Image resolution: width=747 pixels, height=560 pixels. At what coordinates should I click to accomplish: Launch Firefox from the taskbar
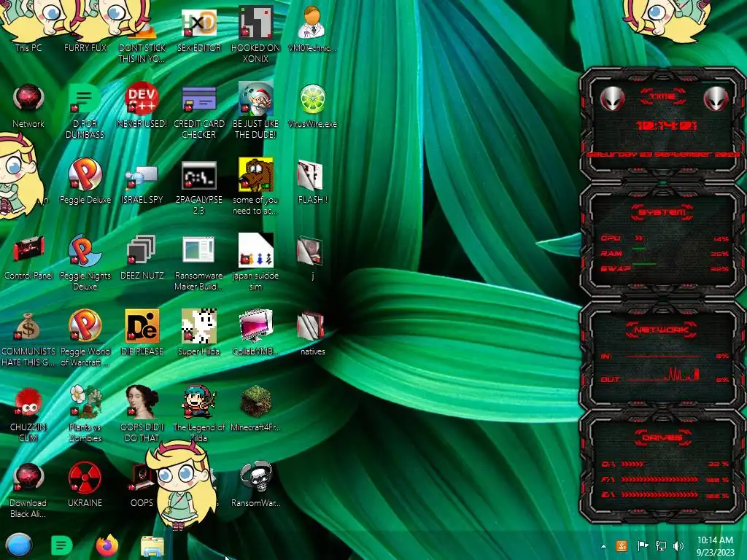click(107, 545)
